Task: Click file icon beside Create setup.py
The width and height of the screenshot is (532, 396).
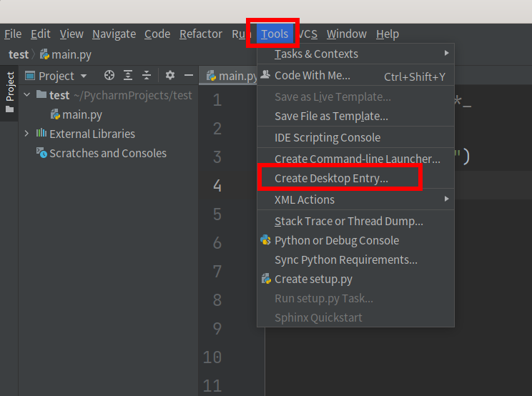Action: (x=266, y=279)
